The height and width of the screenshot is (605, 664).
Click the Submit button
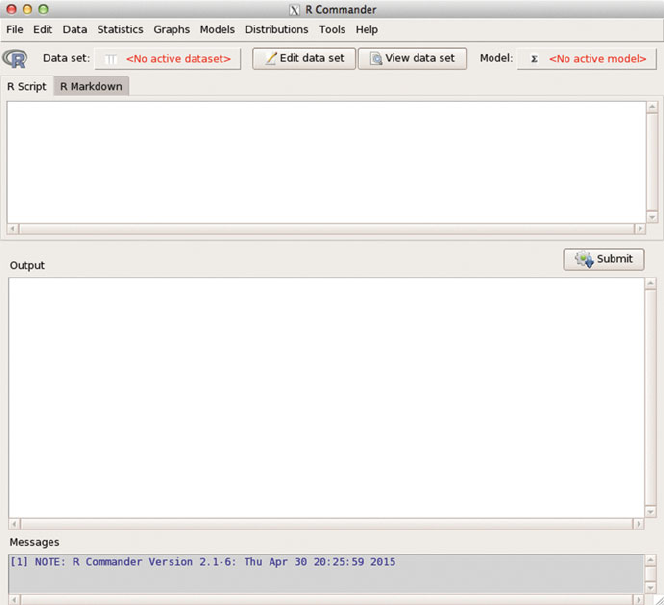pyautogui.click(x=604, y=259)
